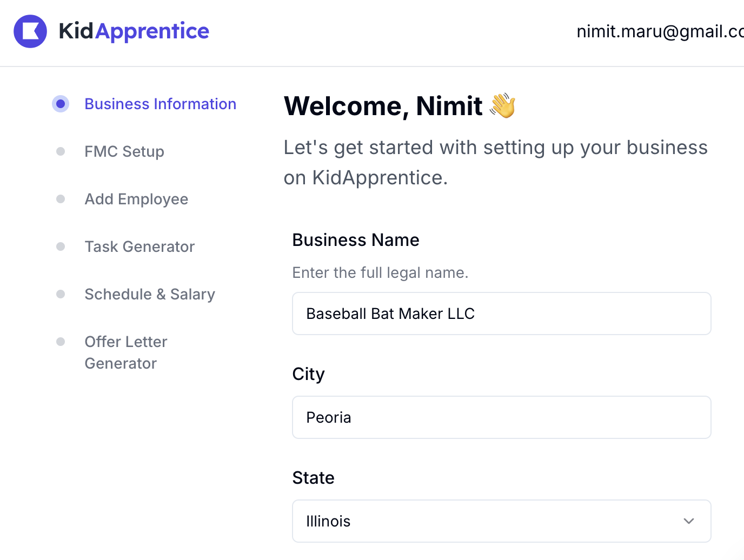Screen dimensions: 744x560
Task: Select the Business Information step
Action: 161,104
